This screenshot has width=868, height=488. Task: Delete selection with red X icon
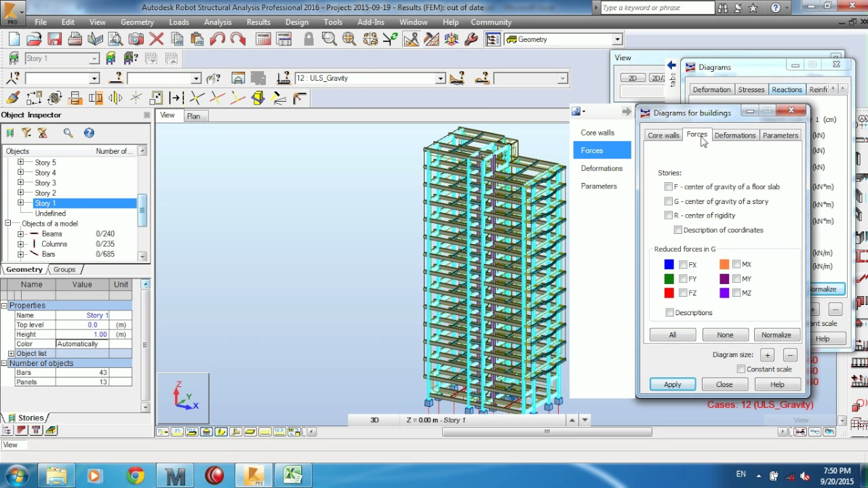[x=156, y=39]
